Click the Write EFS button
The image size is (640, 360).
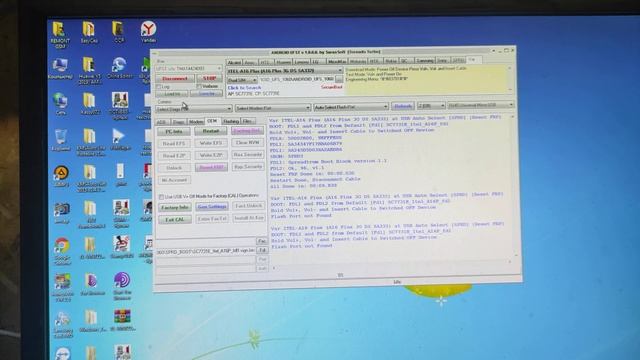coord(211,143)
